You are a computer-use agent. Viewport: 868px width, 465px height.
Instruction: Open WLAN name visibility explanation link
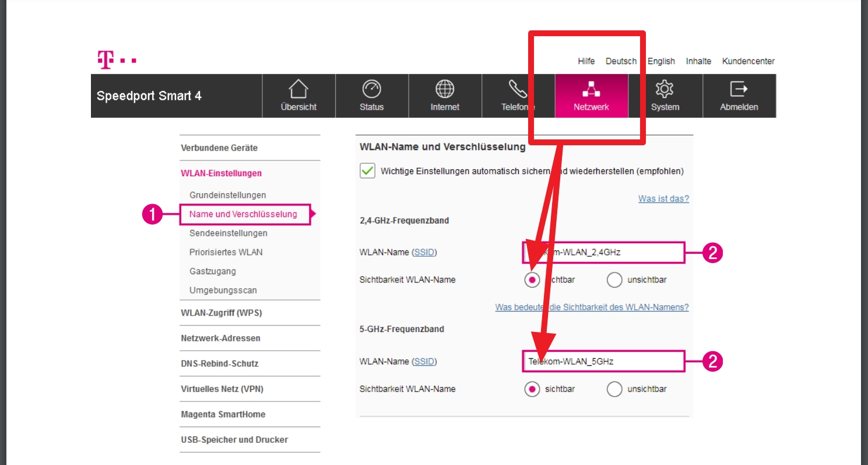pos(592,307)
